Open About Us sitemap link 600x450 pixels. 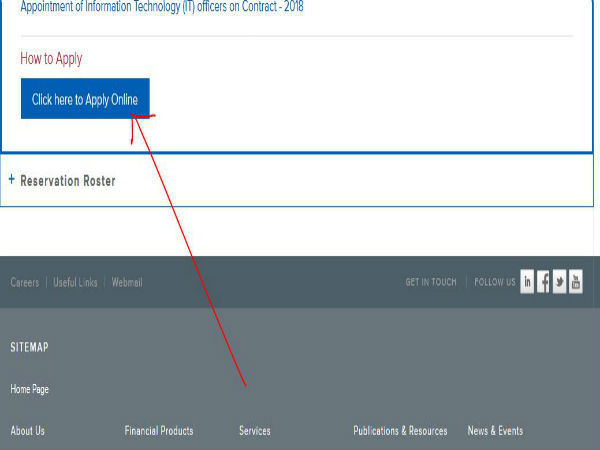pyautogui.click(x=28, y=430)
